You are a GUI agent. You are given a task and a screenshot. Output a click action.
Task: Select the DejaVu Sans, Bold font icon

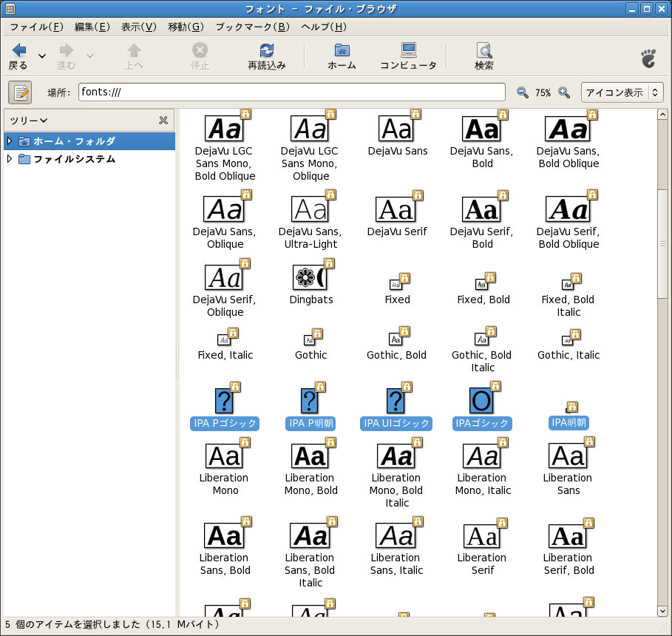pos(482,128)
